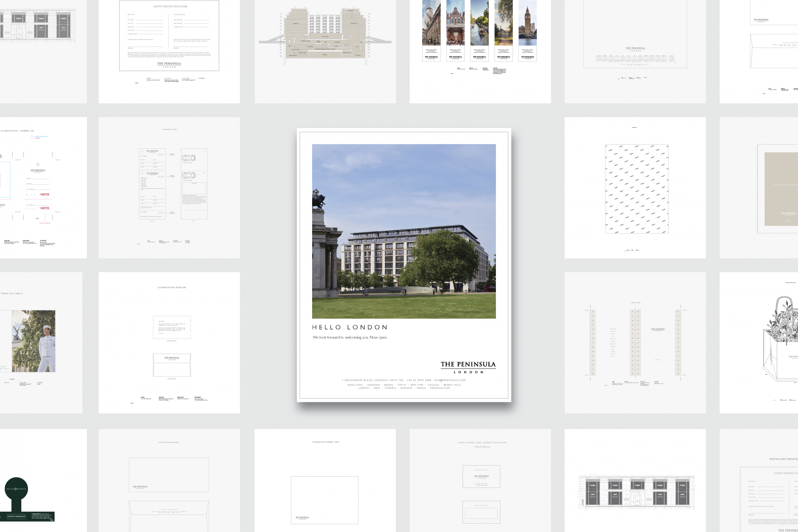Viewport: 798px width, 532px height.
Task: Click the photo of staff member in white uniform
Action: [x=33, y=341]
